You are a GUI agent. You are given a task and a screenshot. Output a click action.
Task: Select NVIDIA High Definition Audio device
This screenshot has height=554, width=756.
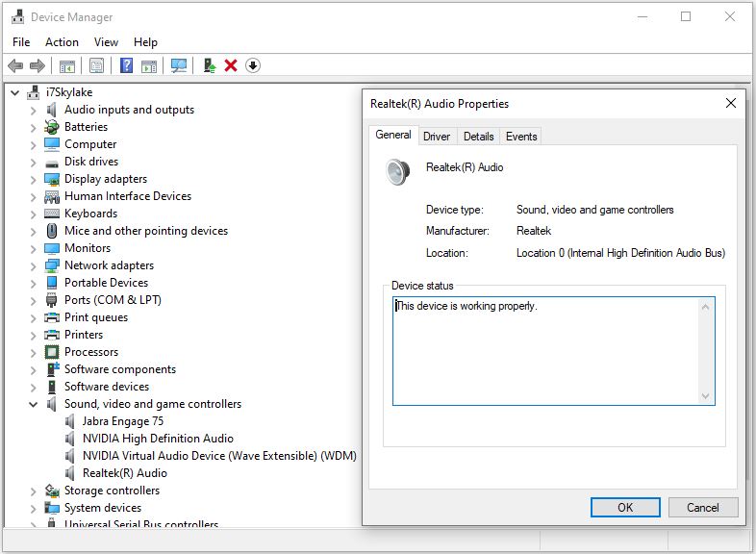(158, 439)
